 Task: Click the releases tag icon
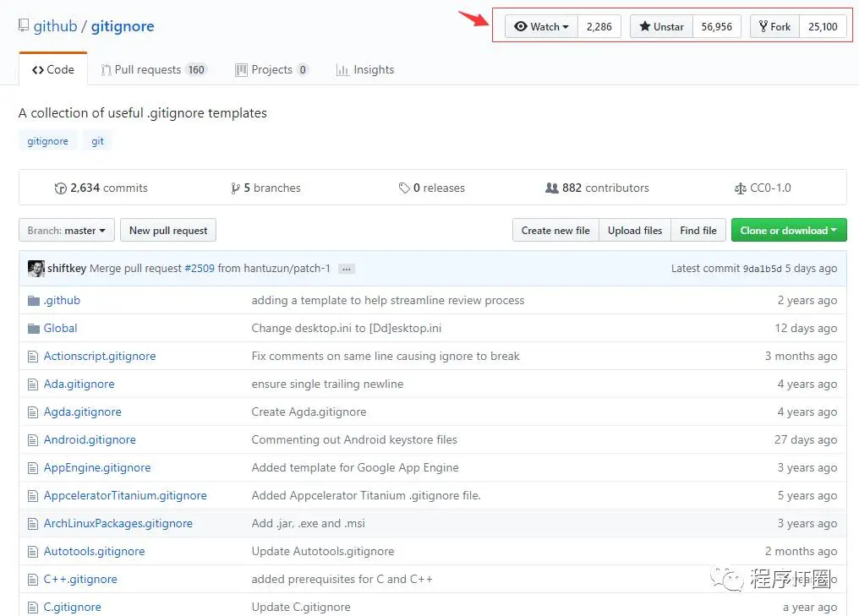click(404, 188)
